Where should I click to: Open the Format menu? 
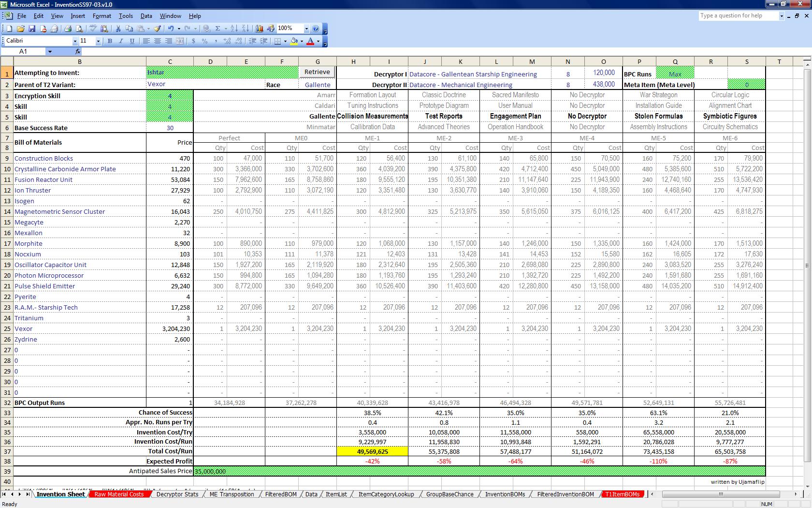(101, 16)
